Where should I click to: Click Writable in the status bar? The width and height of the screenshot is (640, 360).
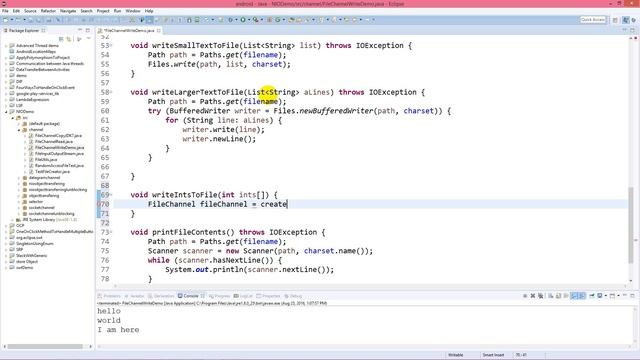[x=456, y=355]
